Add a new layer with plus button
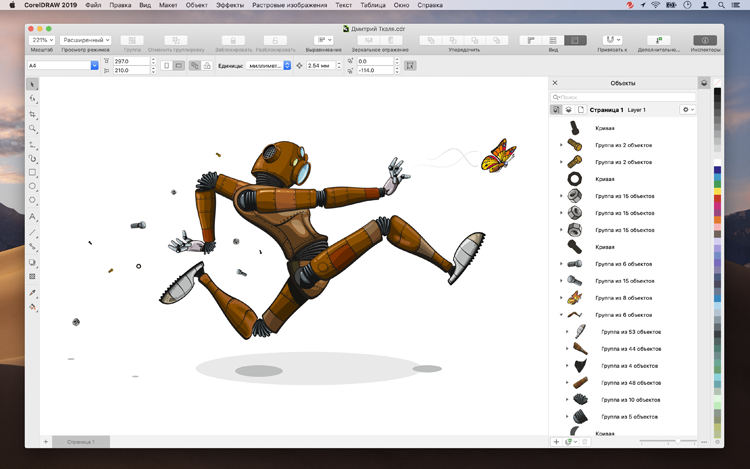 point(556,442)
